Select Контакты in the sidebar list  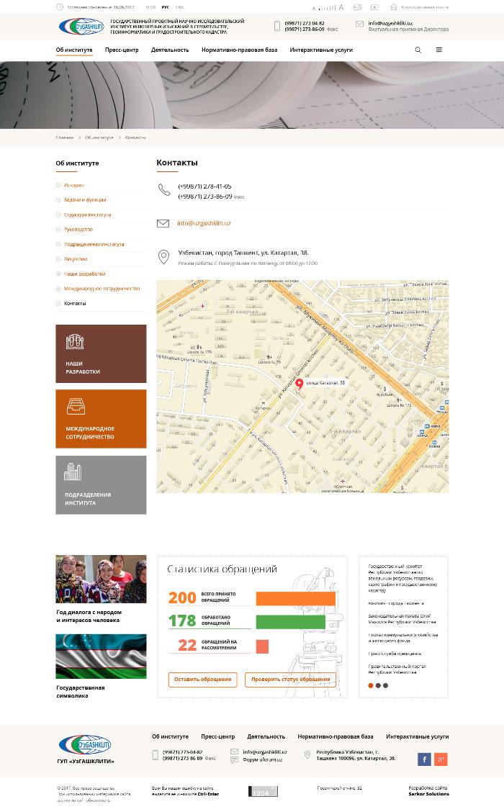click(75, 304)
